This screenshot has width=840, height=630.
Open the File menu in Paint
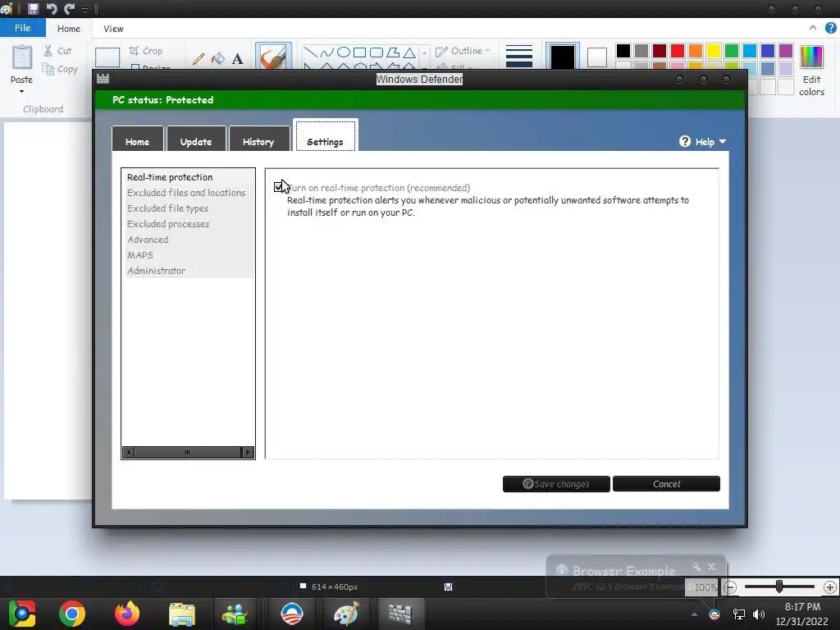pos(22,28)
